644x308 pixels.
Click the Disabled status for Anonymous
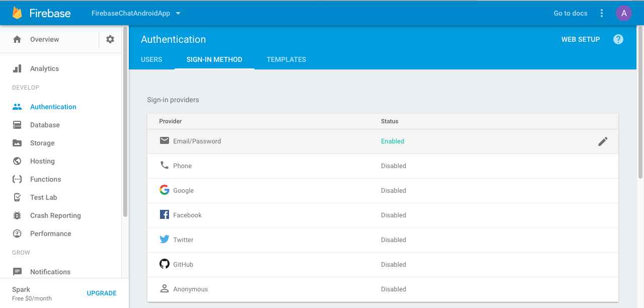(x=393, y=289)
